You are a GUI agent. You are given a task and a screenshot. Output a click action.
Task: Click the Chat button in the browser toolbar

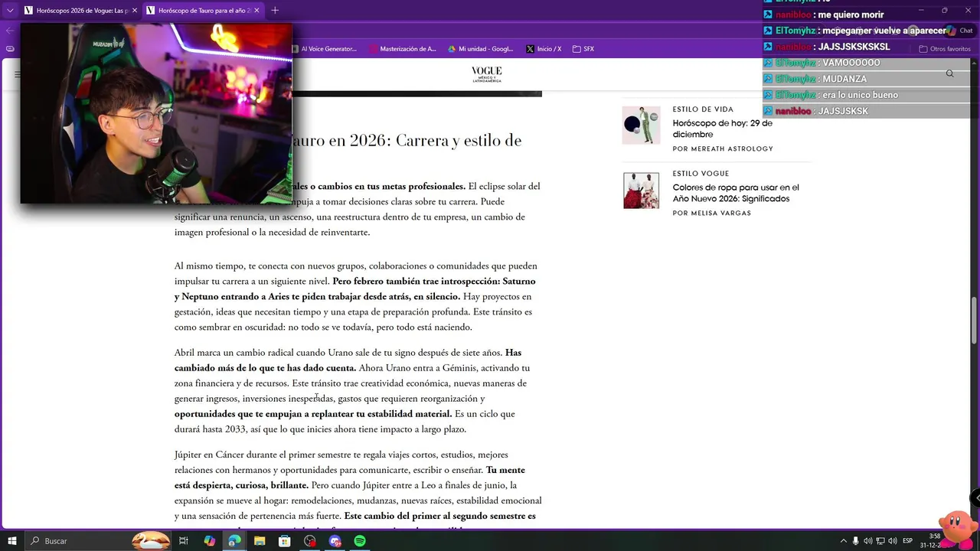(x=959, y=31)
